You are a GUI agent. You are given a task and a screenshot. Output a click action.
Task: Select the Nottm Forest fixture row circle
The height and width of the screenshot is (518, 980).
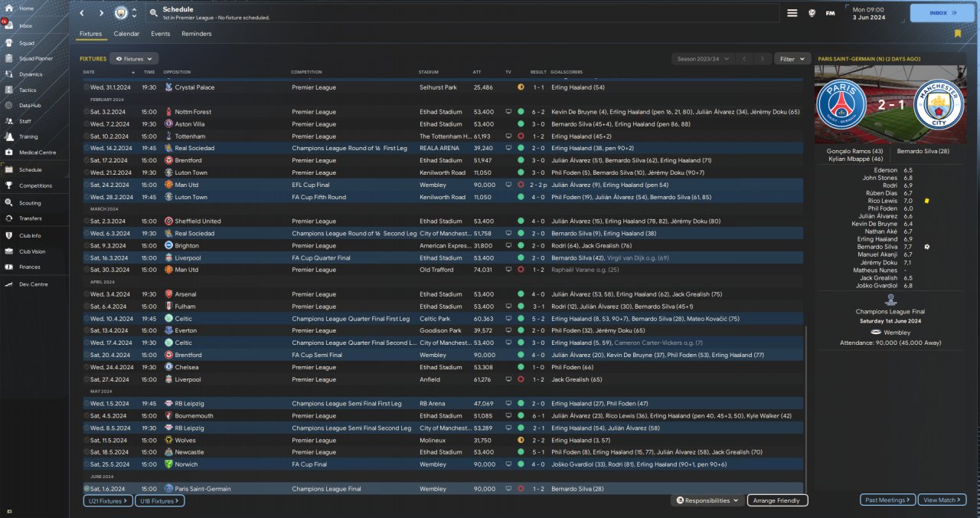(x=87, y=112)
